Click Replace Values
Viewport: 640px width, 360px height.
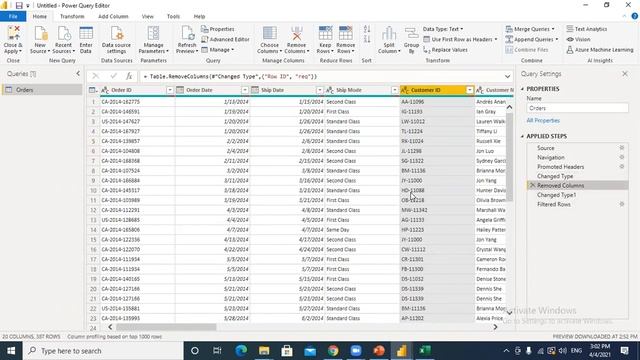[x=446, y=50]
